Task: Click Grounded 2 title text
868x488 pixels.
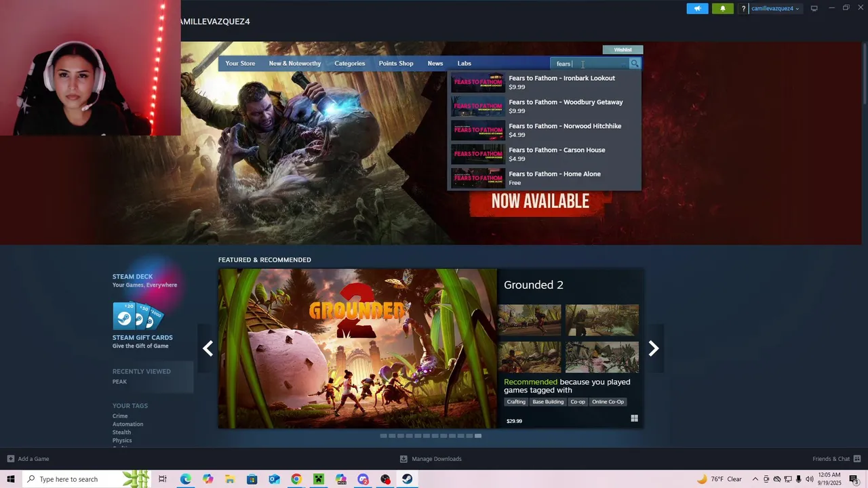Action: click(534, 285)
